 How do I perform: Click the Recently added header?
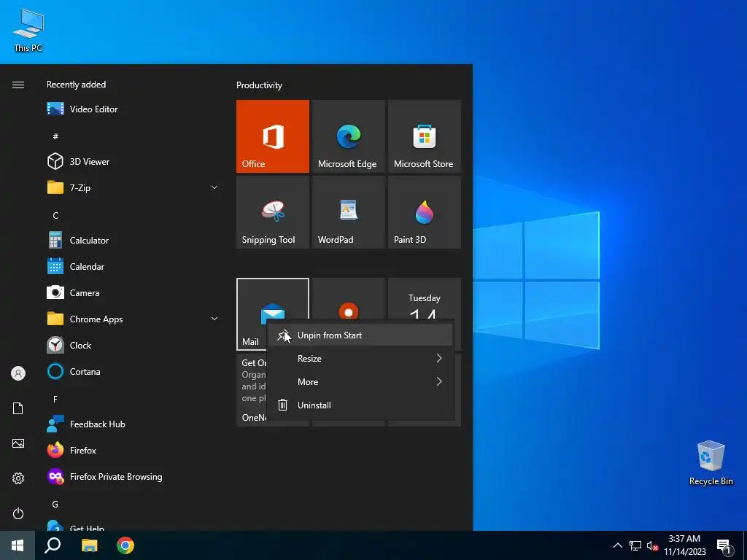click(x=76, y=85)
